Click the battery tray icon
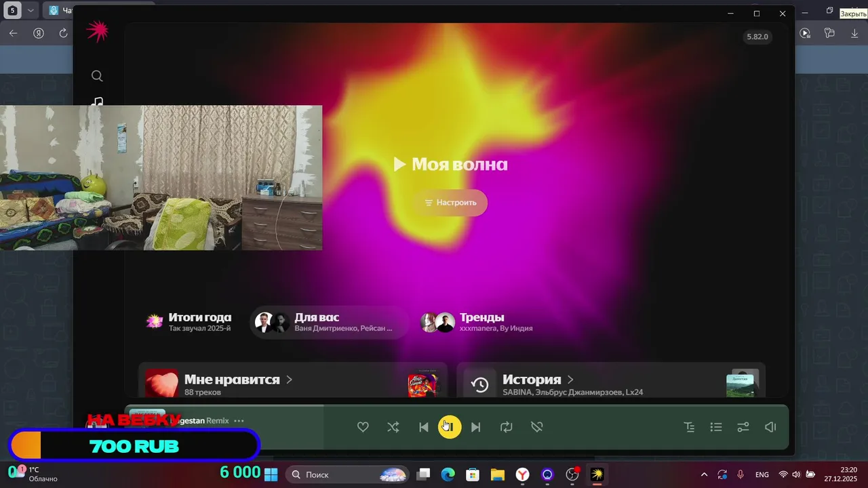The width and height of the screenshot is (868, 488). coord(810,474)
